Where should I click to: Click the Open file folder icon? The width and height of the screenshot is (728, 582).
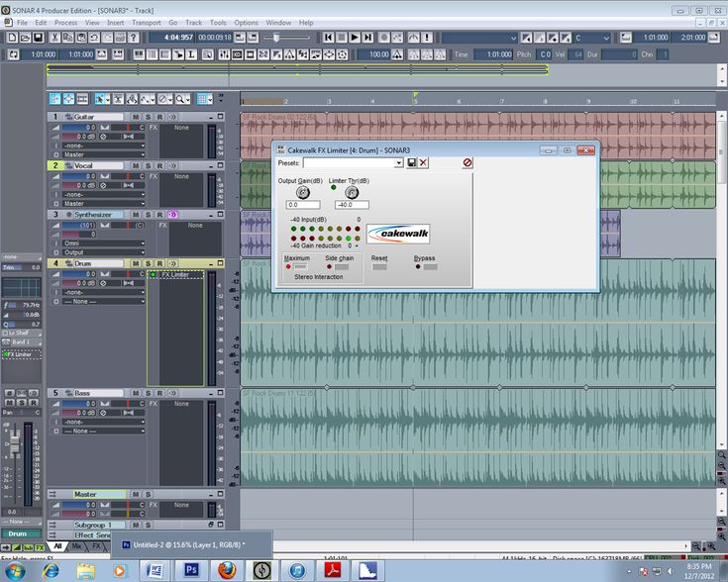25,38
